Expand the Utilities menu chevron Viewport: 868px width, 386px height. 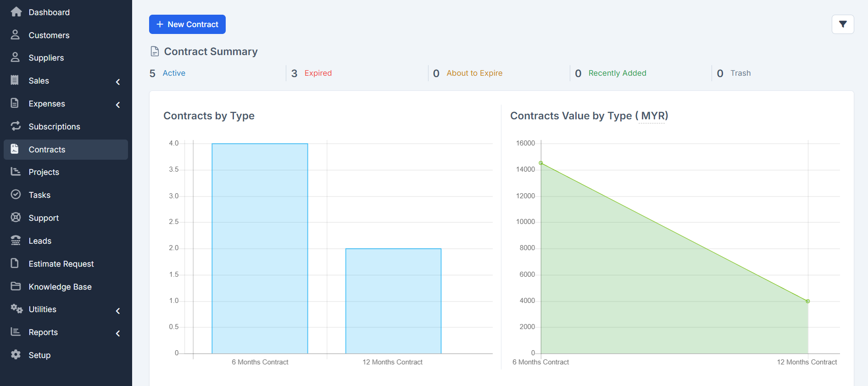[118, 311]
